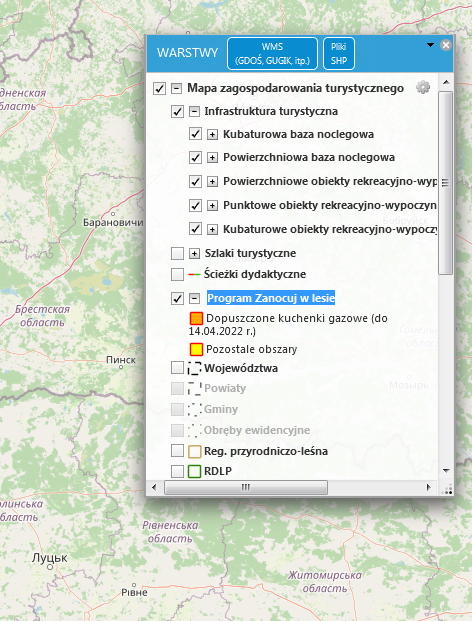Toggle Kubaturowa baza noclegowa checkbox
This screenshot has height=621, width=472.
coord(195,134)
